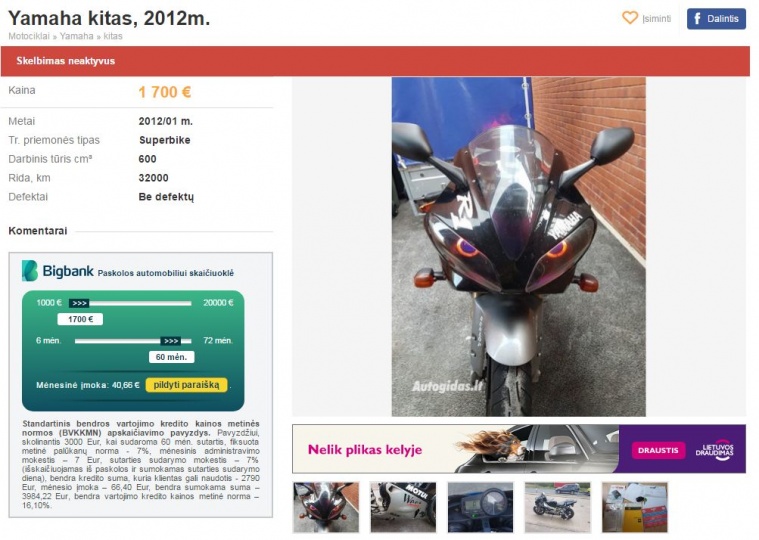Click the DRAUSTIS button in banner
The height and width of the screenshot is (540, 759).
tap(658, 450)
